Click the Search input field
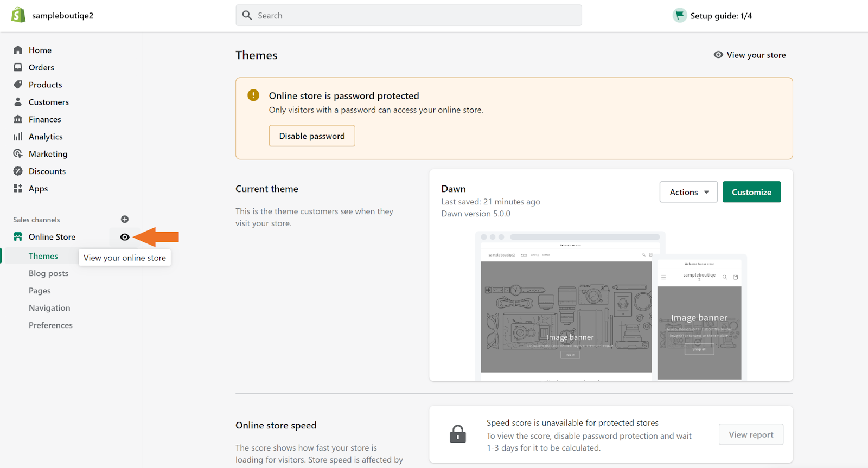Screen dimensions: 868x468 click(x=409, y=16)
